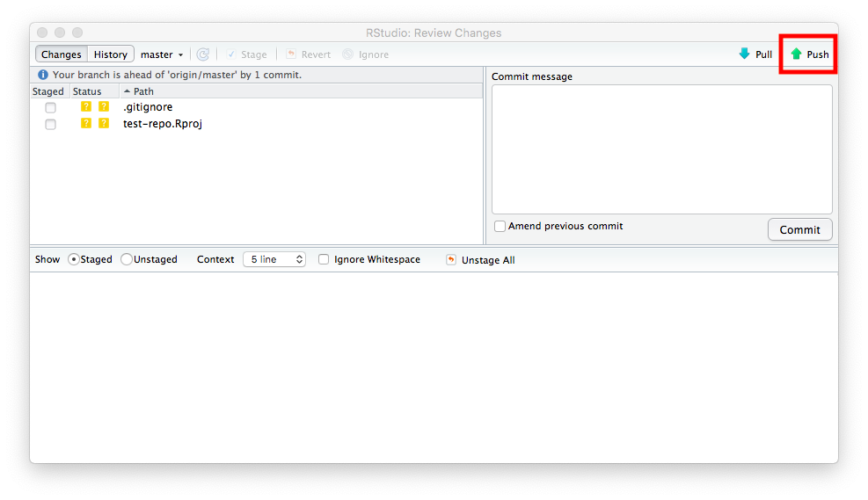Click the Revert toolbar icon
Viewport: 868px width, 500px height.
point(291,54)
